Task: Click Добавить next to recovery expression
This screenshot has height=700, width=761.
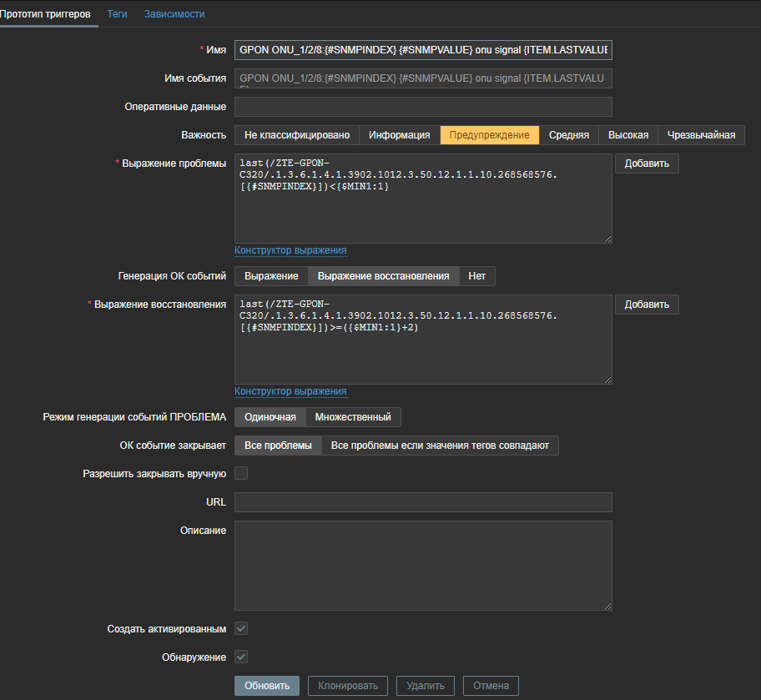Action: [647, 305]
